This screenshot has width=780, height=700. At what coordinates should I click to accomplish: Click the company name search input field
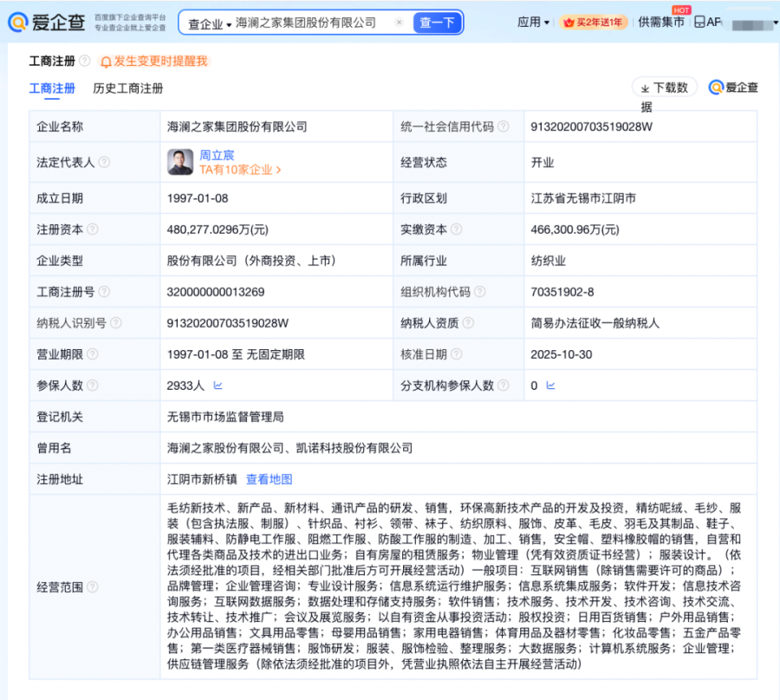click(x=308, y=23)
